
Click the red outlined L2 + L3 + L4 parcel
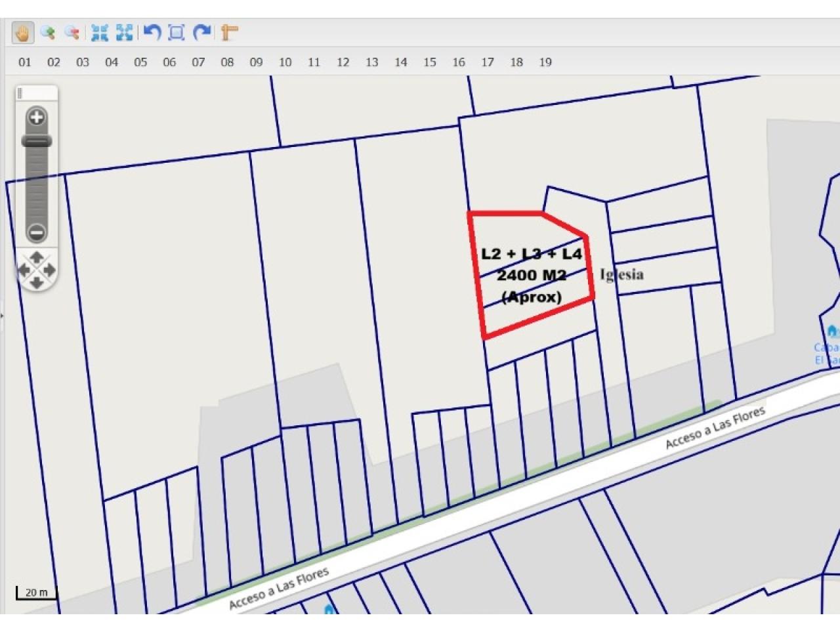click(x=532, y=276)
